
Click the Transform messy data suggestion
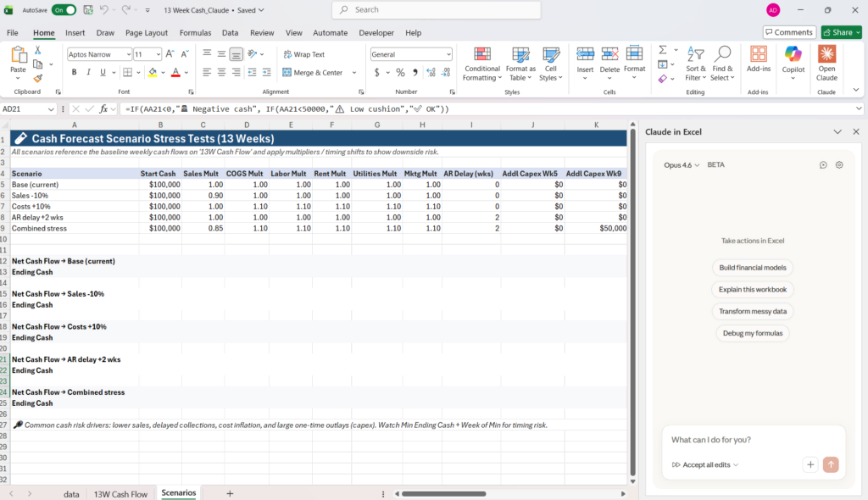tap(753, 311)
